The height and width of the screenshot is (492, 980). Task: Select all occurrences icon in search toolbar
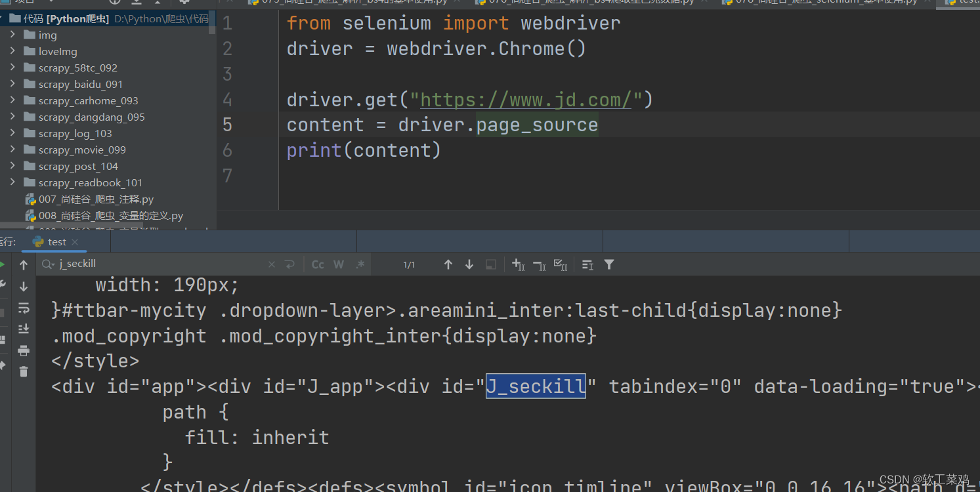coord(560,264)
